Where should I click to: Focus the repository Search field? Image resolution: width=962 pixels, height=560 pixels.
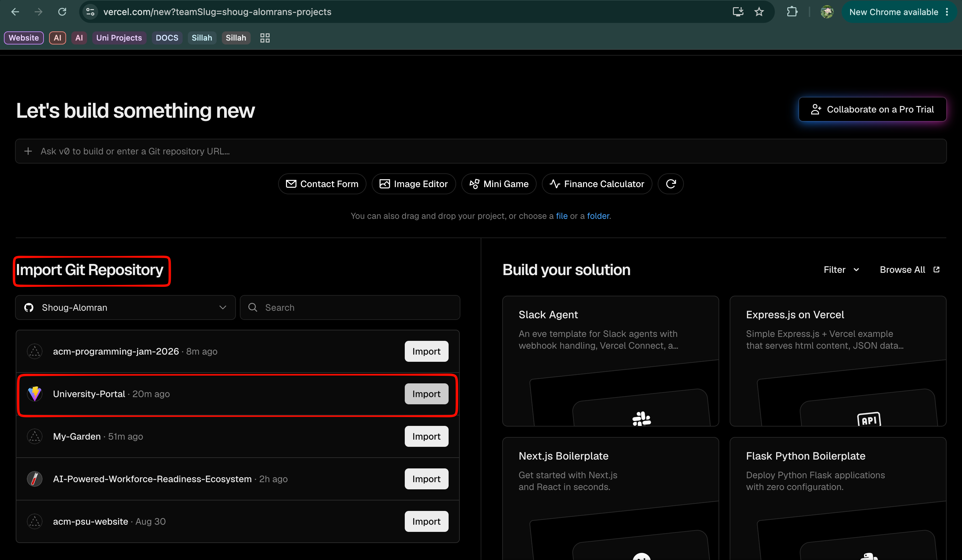click(350, 307)
